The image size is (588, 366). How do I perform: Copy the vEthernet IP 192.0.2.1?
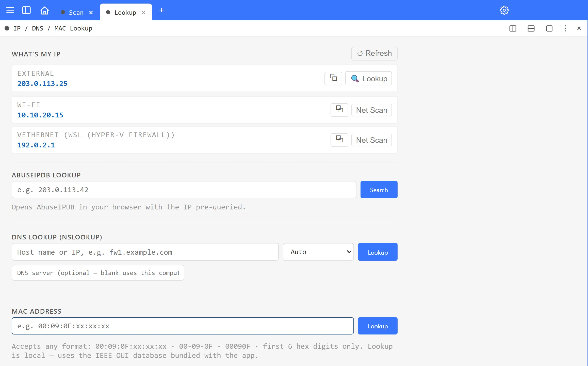coord(339,140)
